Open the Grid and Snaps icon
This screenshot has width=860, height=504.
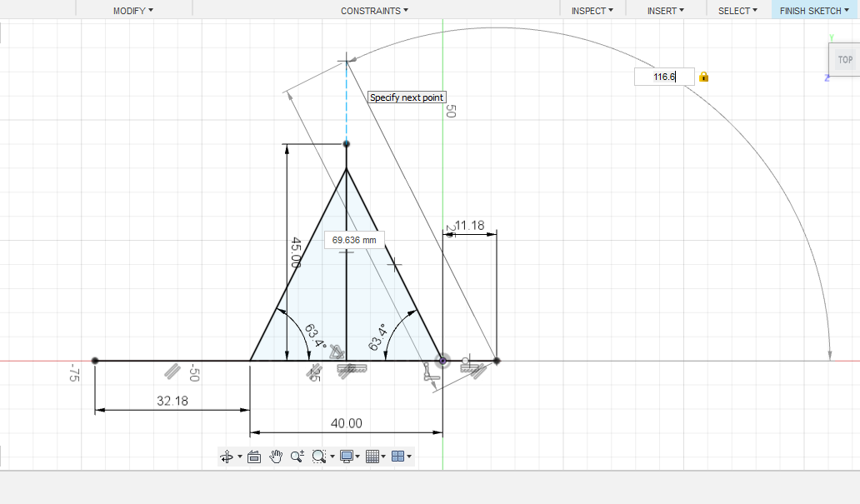coord(372,457)
